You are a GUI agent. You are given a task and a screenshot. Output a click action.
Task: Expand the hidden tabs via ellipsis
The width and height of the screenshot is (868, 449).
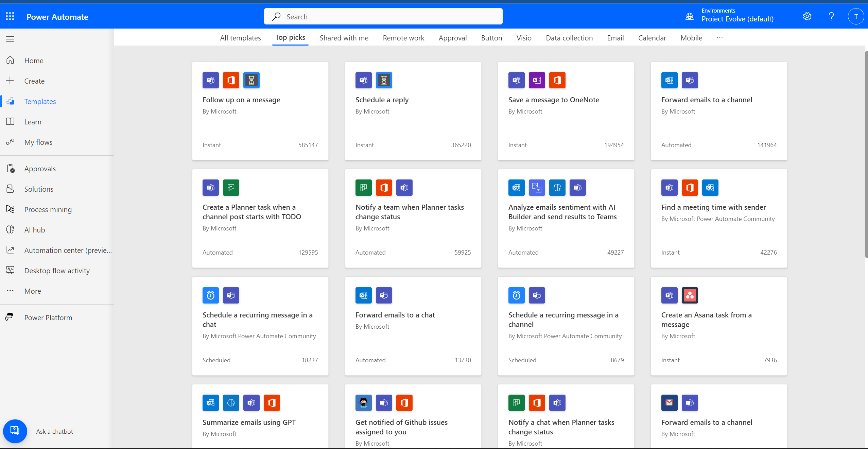click(x=720, y=37)
